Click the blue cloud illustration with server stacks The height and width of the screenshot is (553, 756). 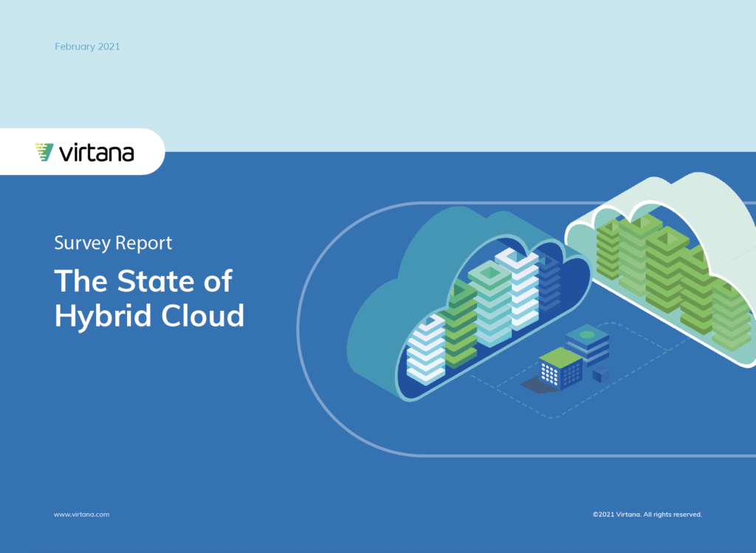[x=467, y=305]
